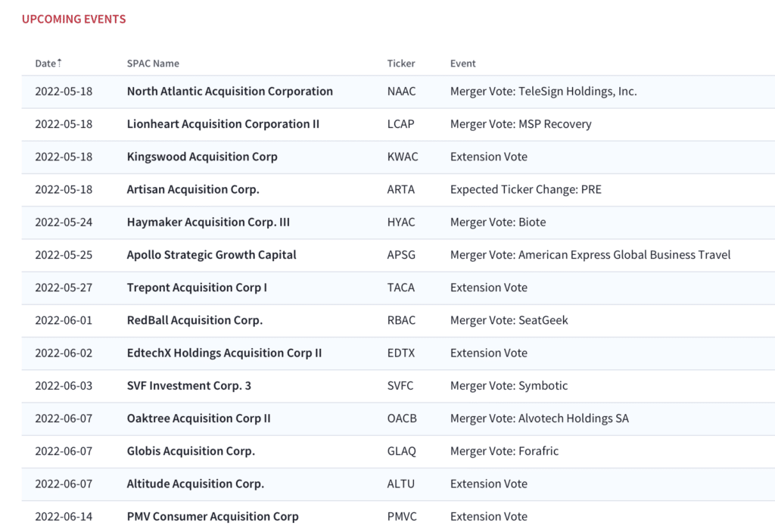Select the APSG ticker cell
The height and width of the screenshot is (532, 775).
coord(401,254)
